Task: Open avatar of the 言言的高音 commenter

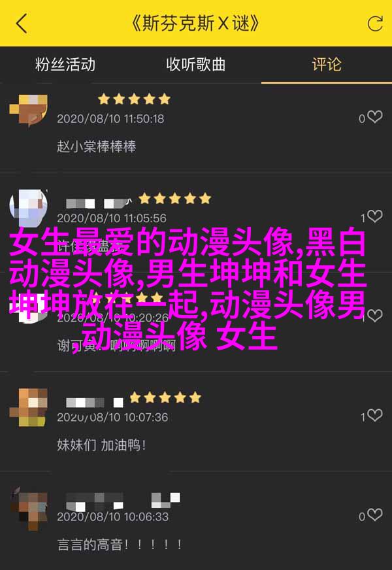Action: coord(28,508)
